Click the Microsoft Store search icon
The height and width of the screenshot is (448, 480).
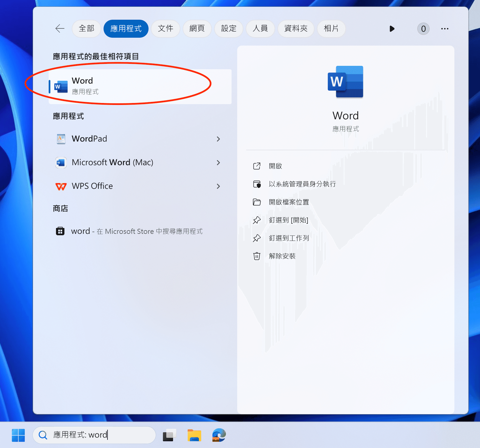click(60, 231)
